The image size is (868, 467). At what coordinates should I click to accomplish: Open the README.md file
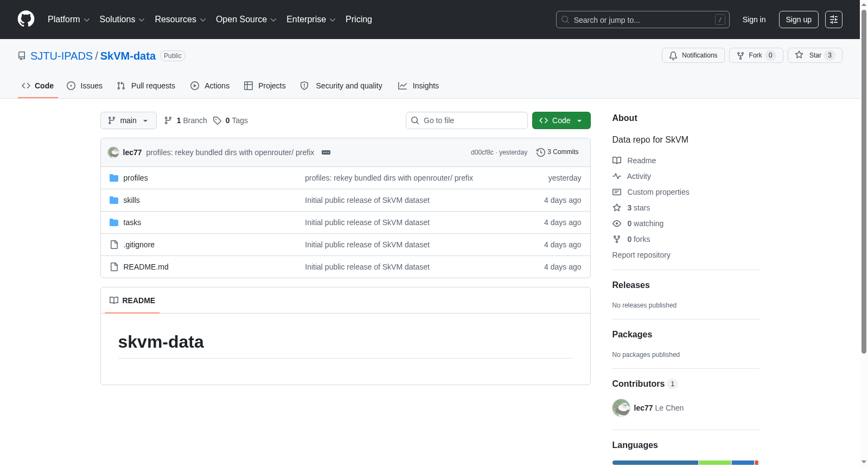click(x=146, y=267)
